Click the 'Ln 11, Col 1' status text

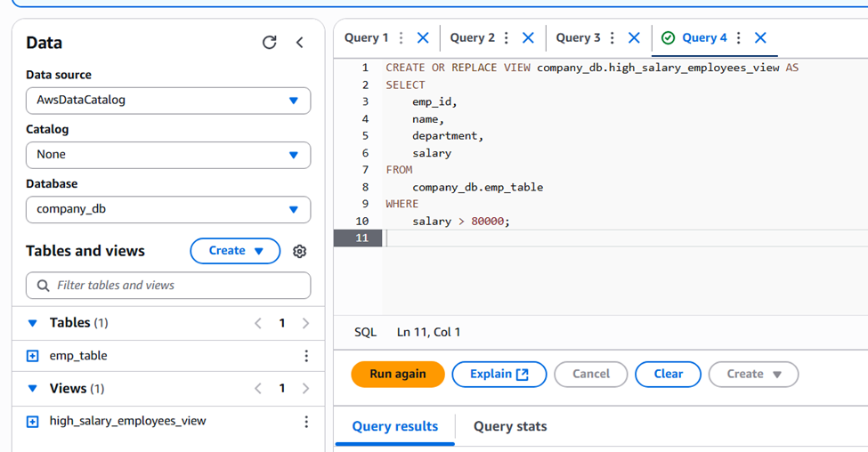pos(428,332)
